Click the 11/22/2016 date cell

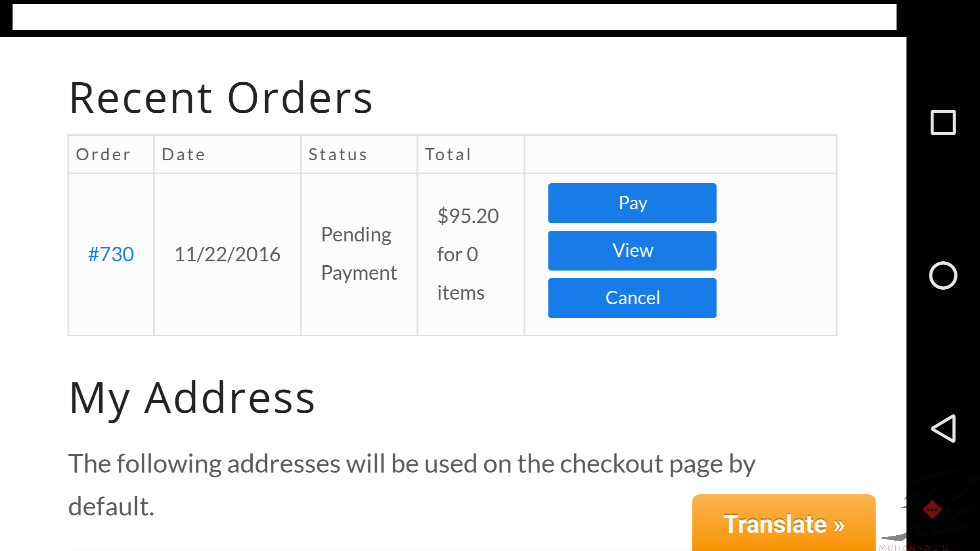coord(227,254)
